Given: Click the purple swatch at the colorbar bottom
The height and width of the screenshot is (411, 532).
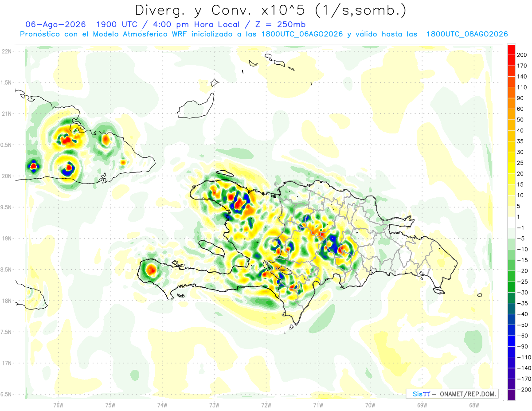Looking at the screenshot, I should tap(511, 395).
